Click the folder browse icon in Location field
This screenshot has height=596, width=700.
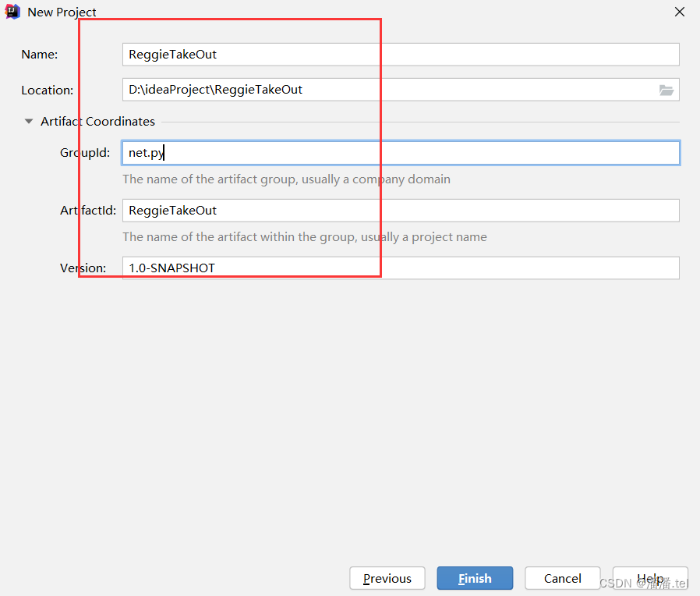pyautogui.click(x=666, y=90)
